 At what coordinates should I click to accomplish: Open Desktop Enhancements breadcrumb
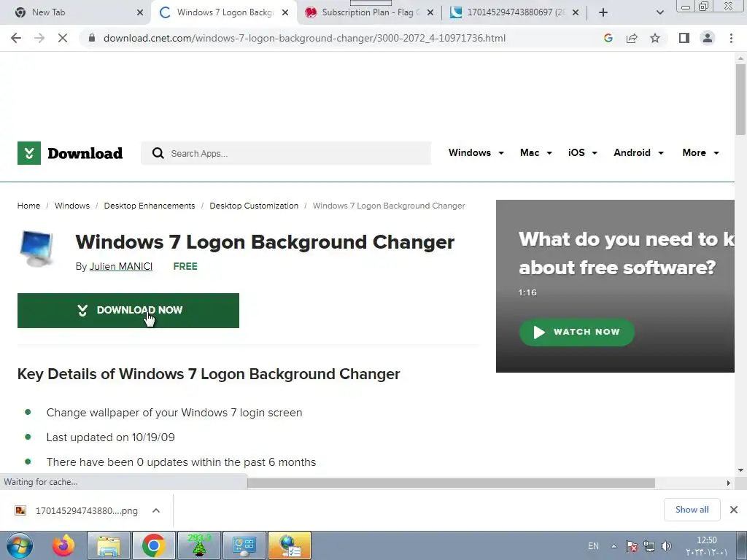[x=150, y=206]
